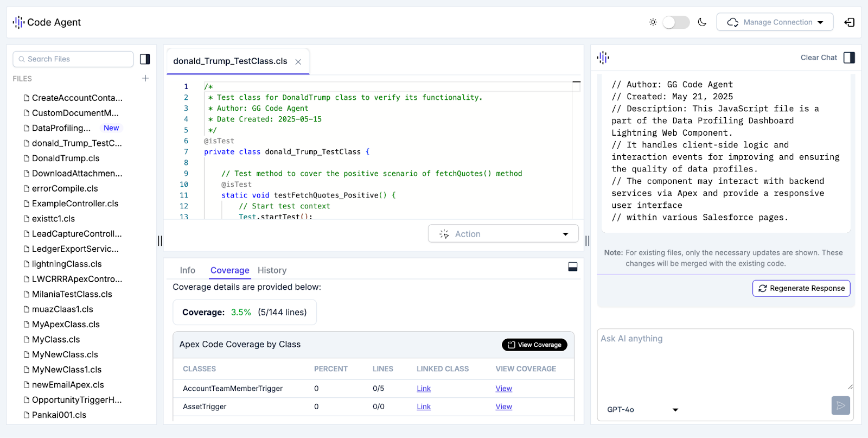This screenshot has height=438, width=868.
Task: Focus the Search Files input
Action: (73, 59)
